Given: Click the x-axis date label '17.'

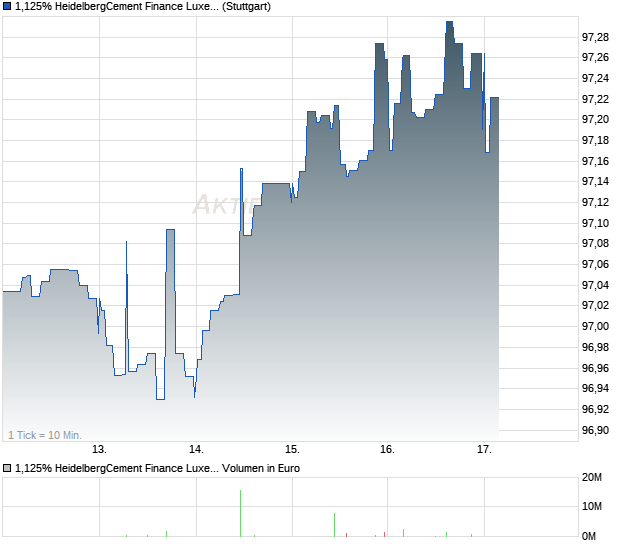Looking at the screenshot, I should pos(484,450).
